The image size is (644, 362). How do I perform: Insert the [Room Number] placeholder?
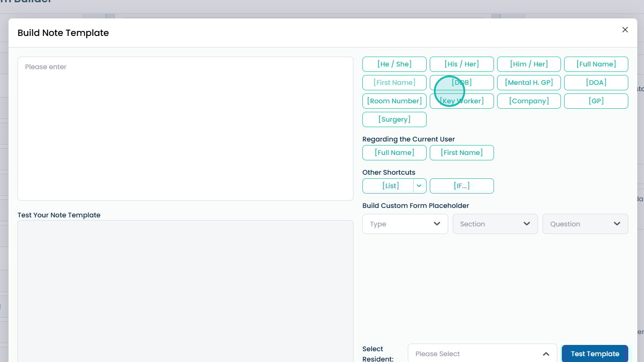point(394,101)
